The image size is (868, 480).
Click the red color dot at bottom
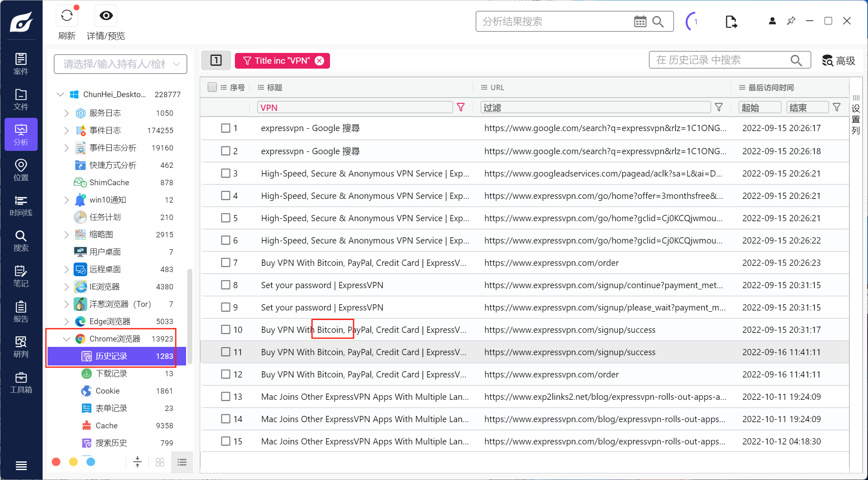(x=56, y=462)
